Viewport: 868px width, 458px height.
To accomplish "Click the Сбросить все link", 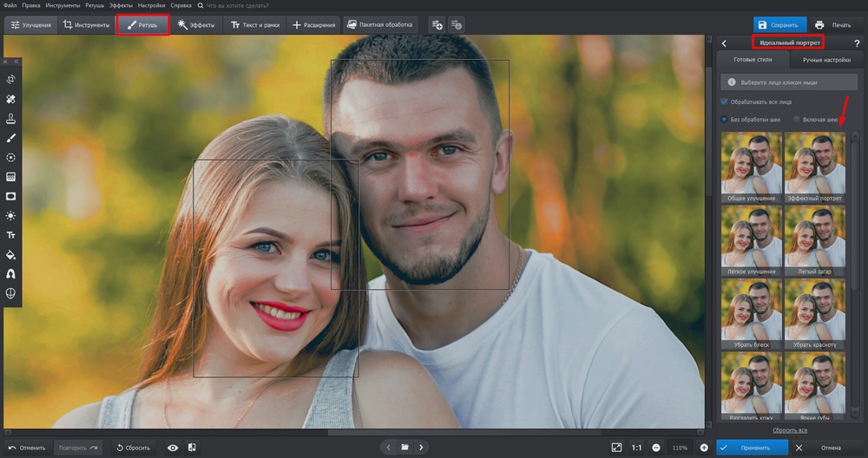I will coord(789,430).
